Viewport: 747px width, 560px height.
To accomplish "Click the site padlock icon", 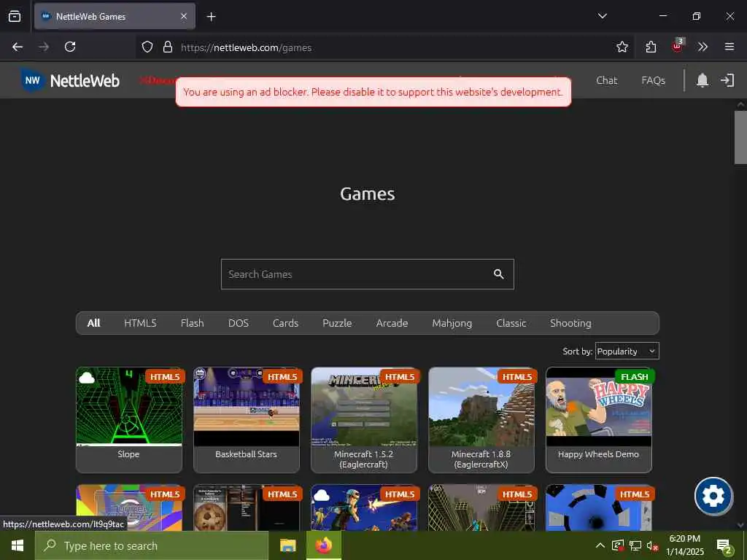I will 168,47.
